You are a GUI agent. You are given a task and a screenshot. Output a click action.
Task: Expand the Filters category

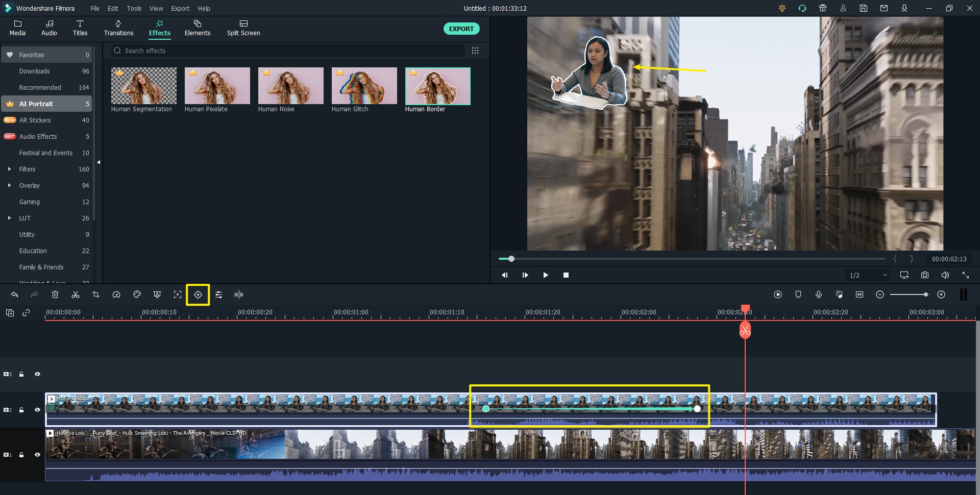(x=9, y=169)
